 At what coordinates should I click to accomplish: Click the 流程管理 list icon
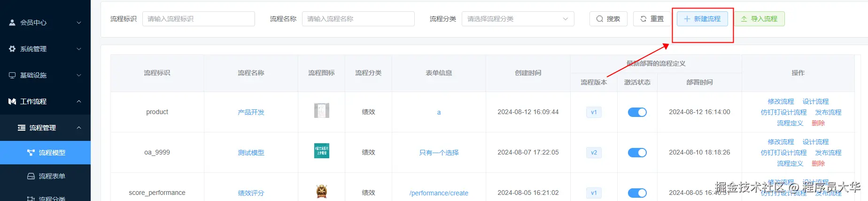tap(22, 128)
